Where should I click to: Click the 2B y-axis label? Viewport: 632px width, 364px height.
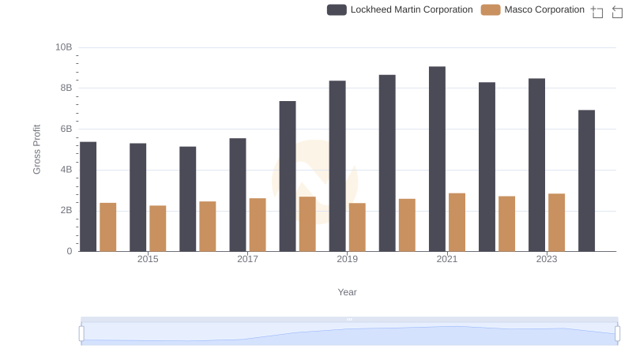[66, 210]
